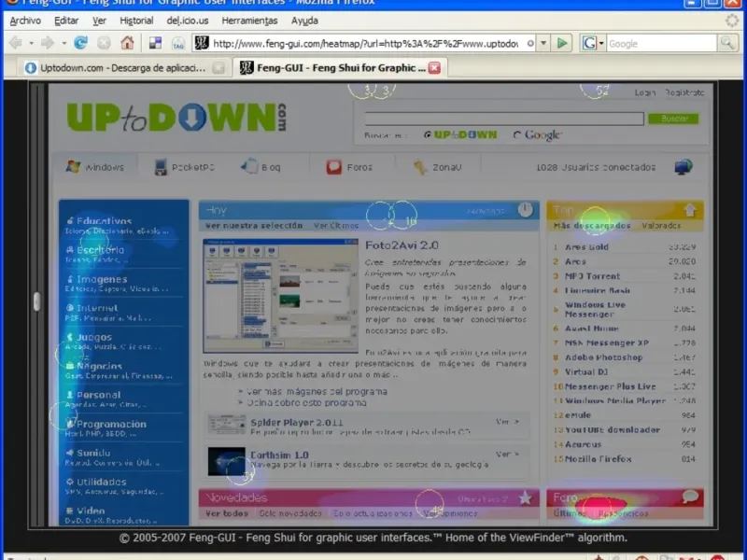Open the del.icio.us menu
The image size is (747, 560).
188,21
